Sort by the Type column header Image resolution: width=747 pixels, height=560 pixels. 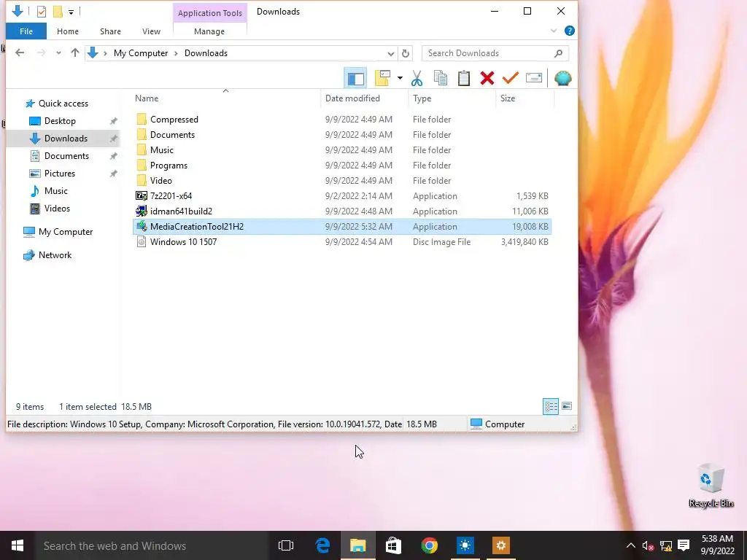click(422, 98)
